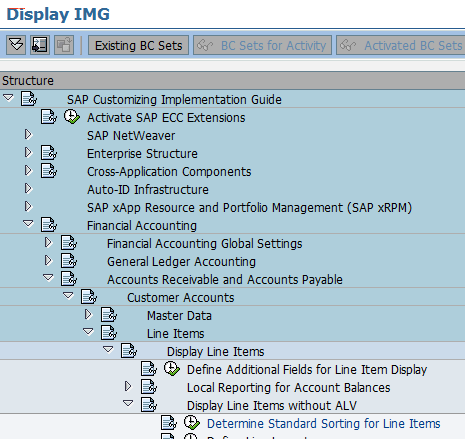Expand the SAP NetWeaver node

coord(28,135)
